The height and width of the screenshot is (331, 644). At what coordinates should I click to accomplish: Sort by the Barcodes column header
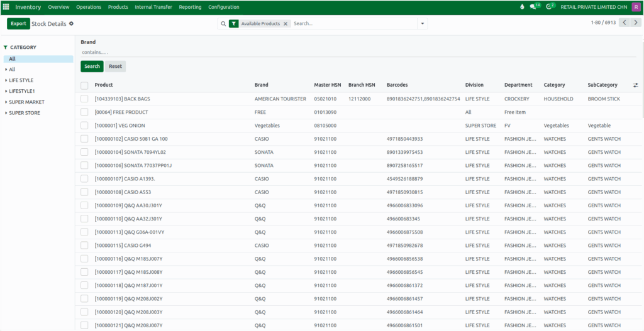pos(397,85)
